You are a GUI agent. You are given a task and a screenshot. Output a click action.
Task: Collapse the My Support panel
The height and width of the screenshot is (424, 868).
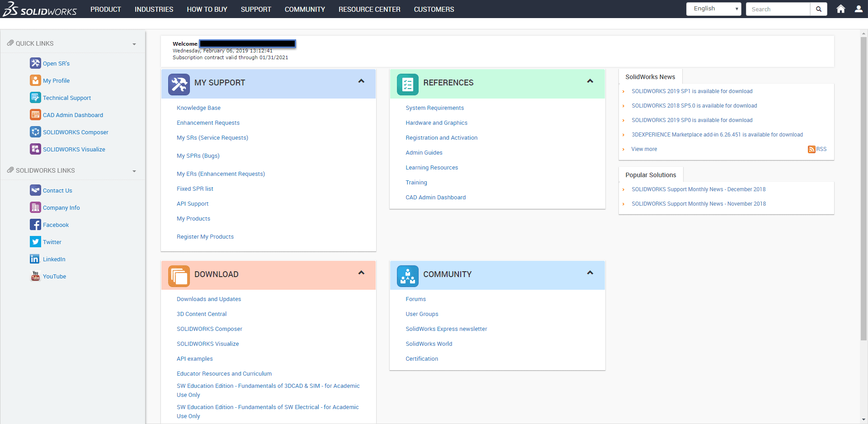361,81
